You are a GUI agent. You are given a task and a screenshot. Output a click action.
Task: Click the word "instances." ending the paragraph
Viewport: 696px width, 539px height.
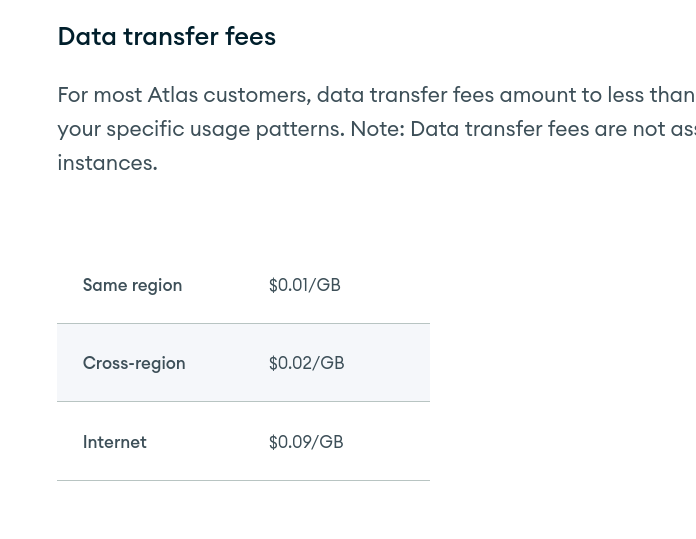click(x=107, y=163)
